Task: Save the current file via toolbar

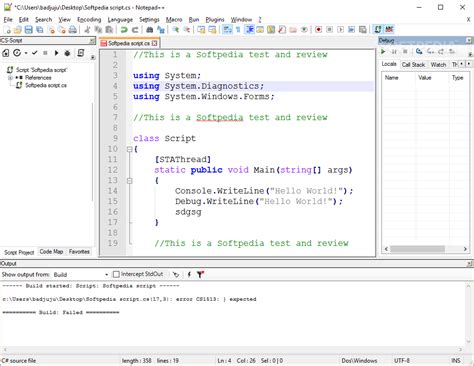Action: point(29,30)
